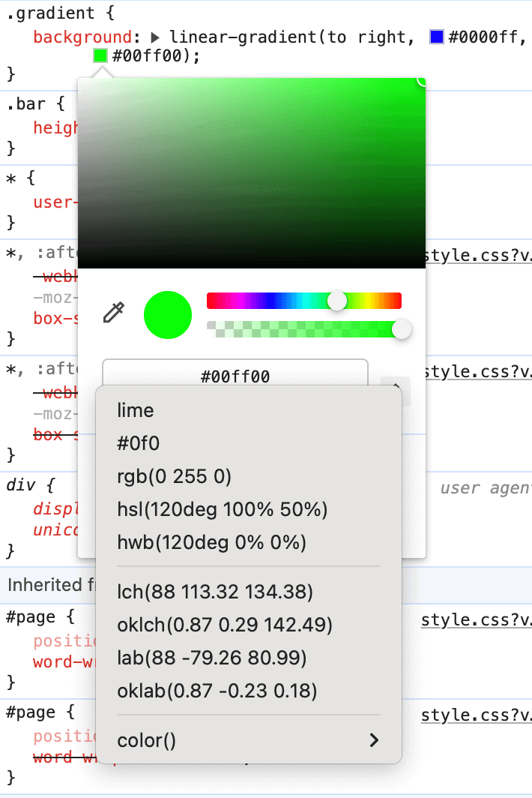The image size is (532, 798).
Task: Click the .bar selector
Action: point(26,103)
